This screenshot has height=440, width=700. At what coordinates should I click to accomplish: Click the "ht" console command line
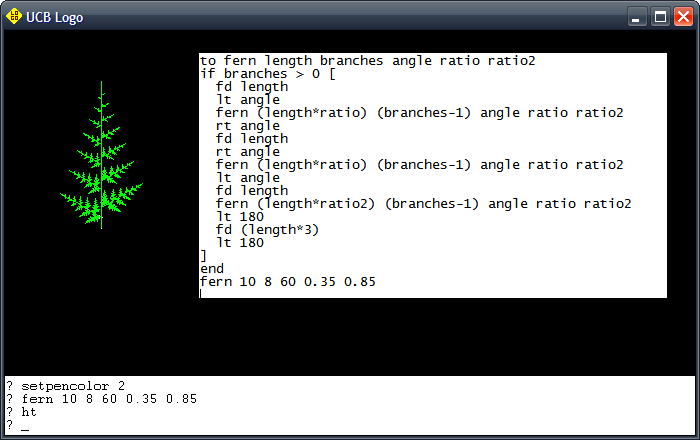click(21, 411)
